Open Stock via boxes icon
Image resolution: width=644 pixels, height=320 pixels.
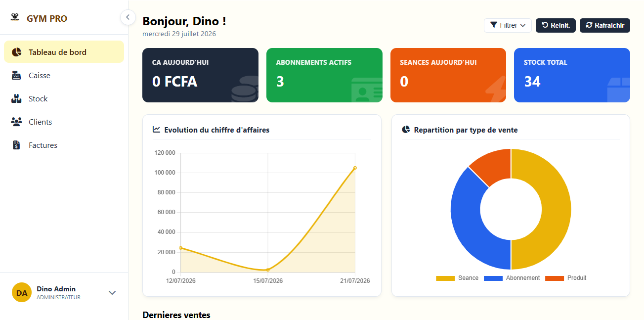pyautogui.click(x=16, y=98)
